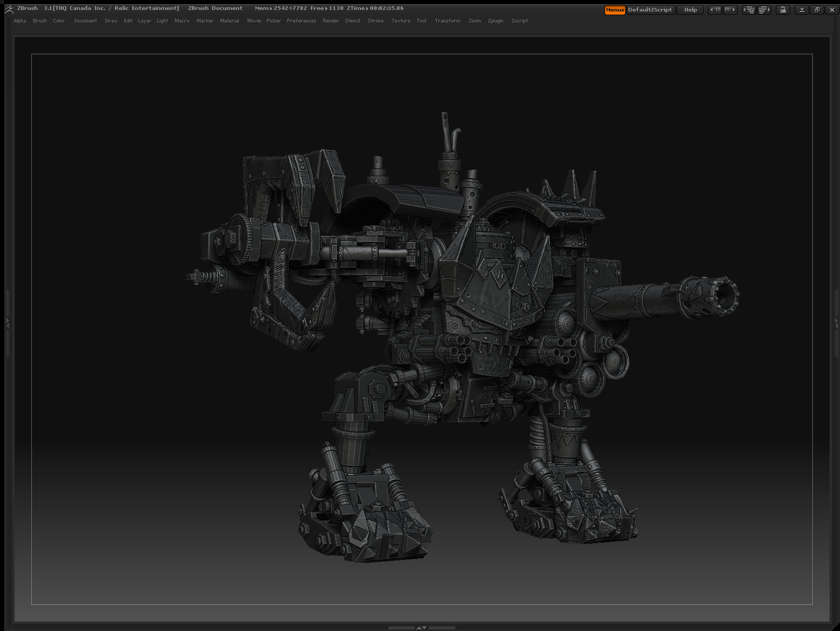Open the Transform menu
Screen dimensions: 840x631
(x=448, y=21)
